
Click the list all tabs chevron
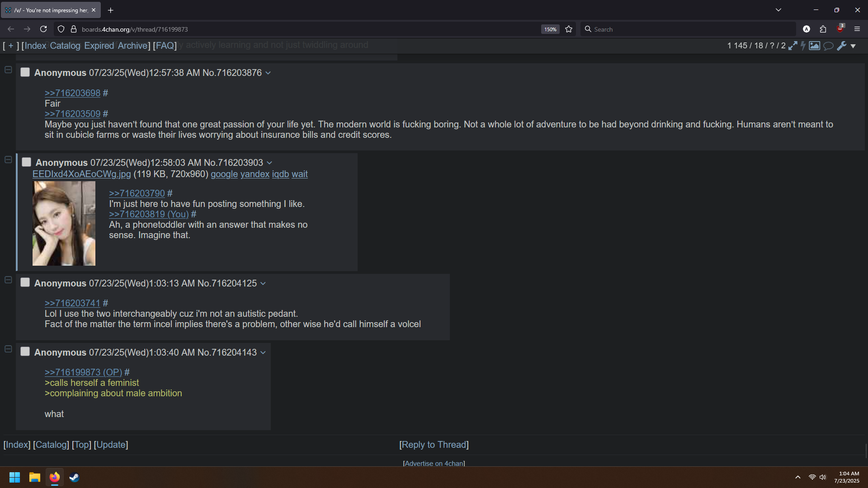[x=778, y=10]
